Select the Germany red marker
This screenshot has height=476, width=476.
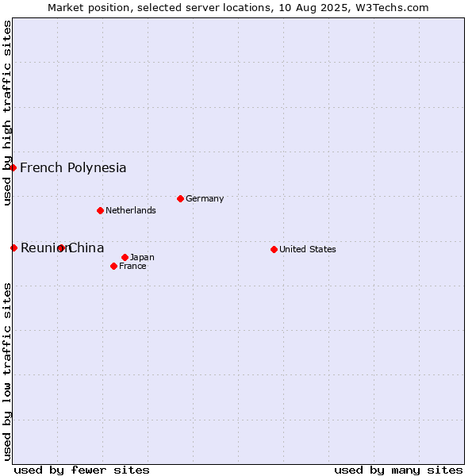180,199
